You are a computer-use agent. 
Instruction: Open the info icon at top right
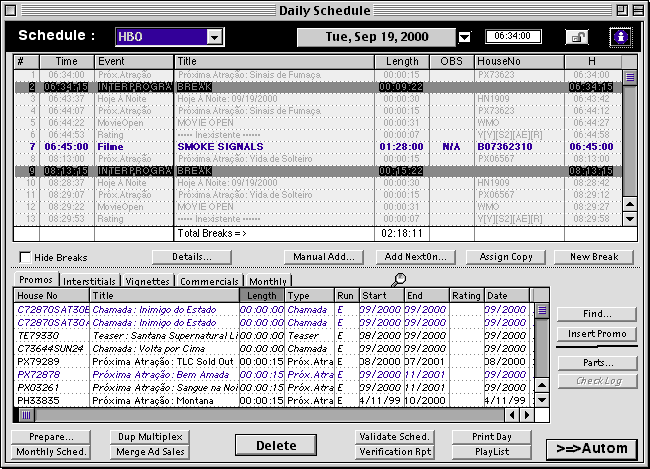(621, 37)
